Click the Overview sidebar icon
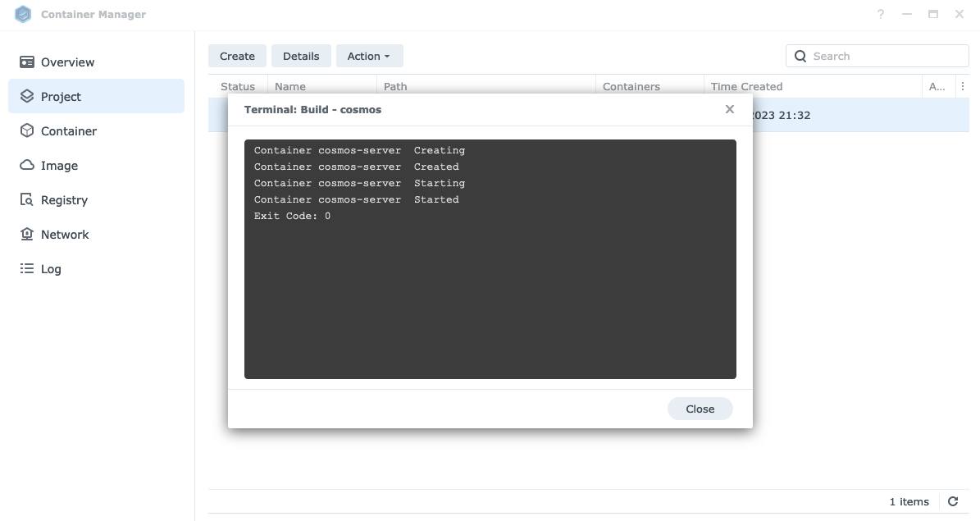 tap(27, 62)
